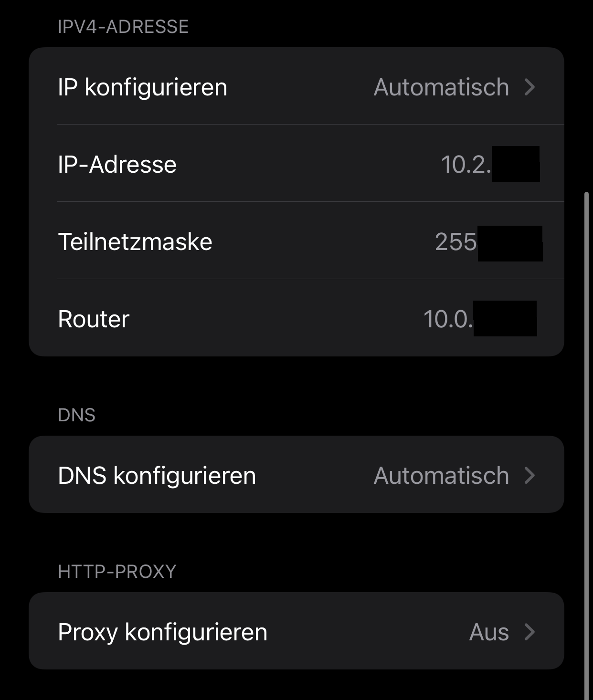Select the Teilnetzmaske label
Viewport: 593px width, 700px height.
[x=135, y=242]
